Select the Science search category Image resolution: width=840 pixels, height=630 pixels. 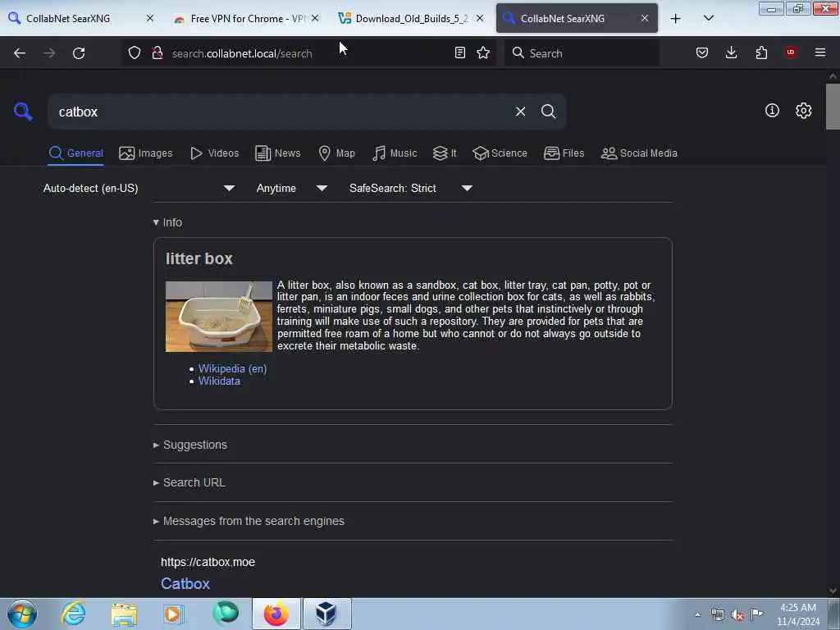coord(500,153)
